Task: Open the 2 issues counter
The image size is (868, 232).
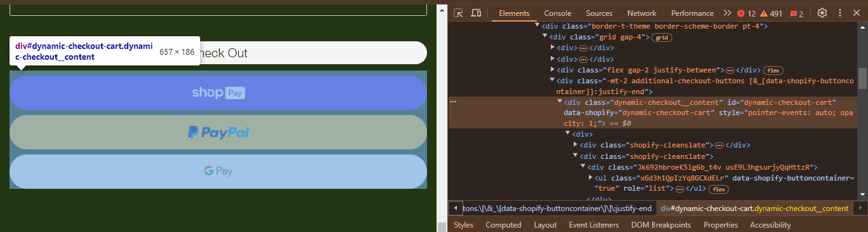Action: 797,13
